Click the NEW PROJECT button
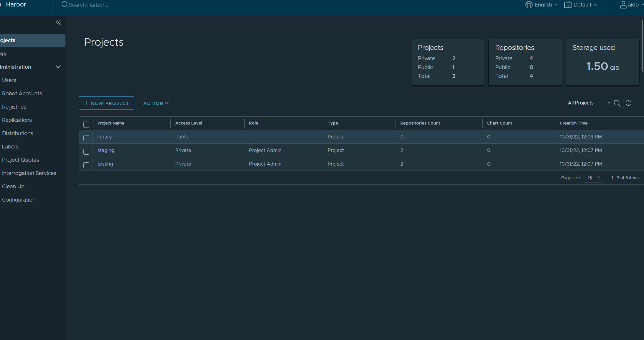This screenshot has width=644, height=340. point(106,103)
